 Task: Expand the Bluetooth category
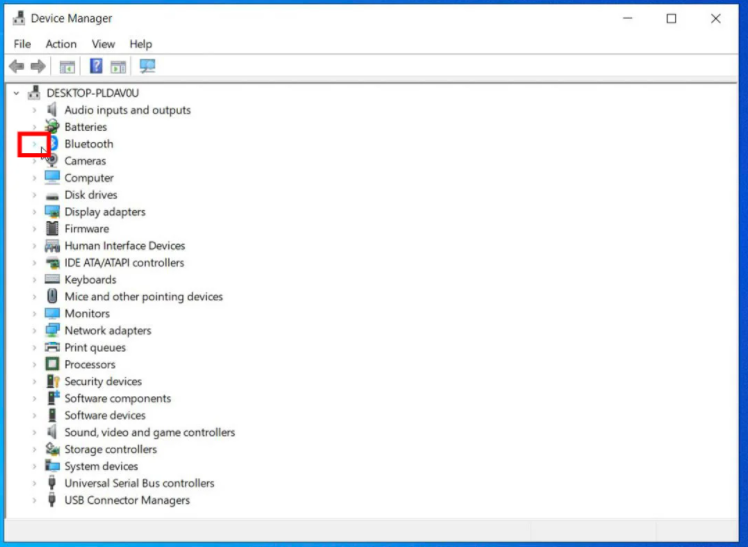[34, 144]
